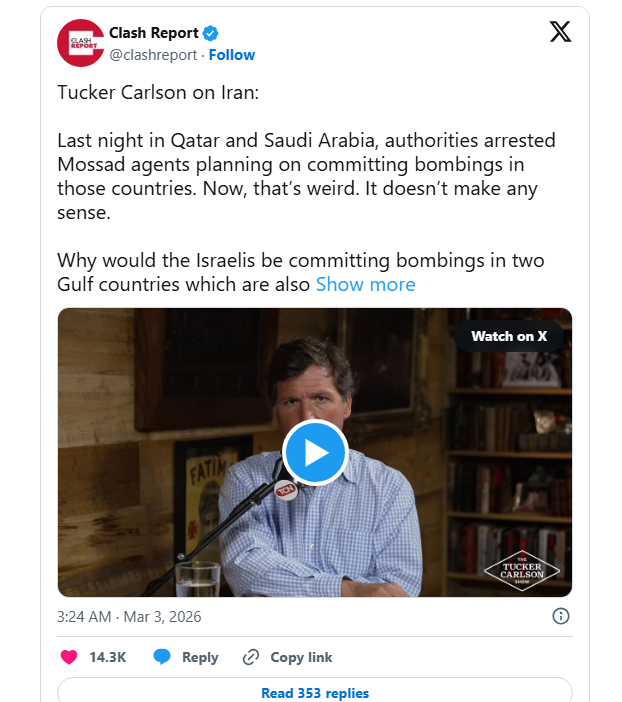Viewport: 622px width, 702px height.
Task: Follow the Clash Report account
Action: pyautogui.click(x=232, y=55)
